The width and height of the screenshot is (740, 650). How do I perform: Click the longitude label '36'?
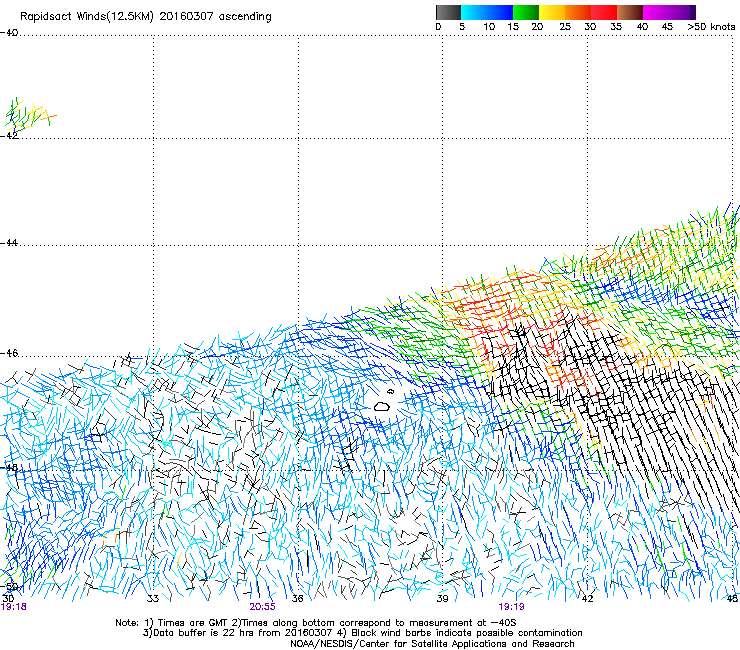pyautogui.click(x=297, y=599)
